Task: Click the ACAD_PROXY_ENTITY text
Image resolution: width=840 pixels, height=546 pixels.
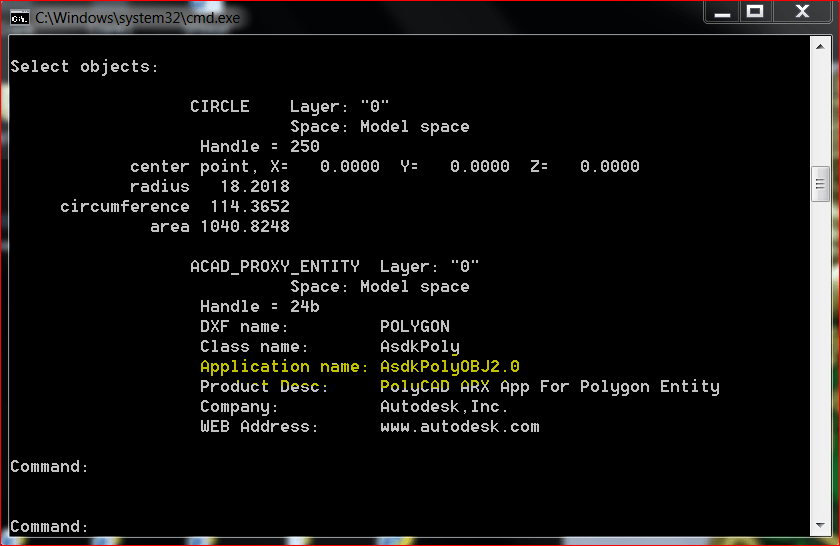Action: click(275, 266)
